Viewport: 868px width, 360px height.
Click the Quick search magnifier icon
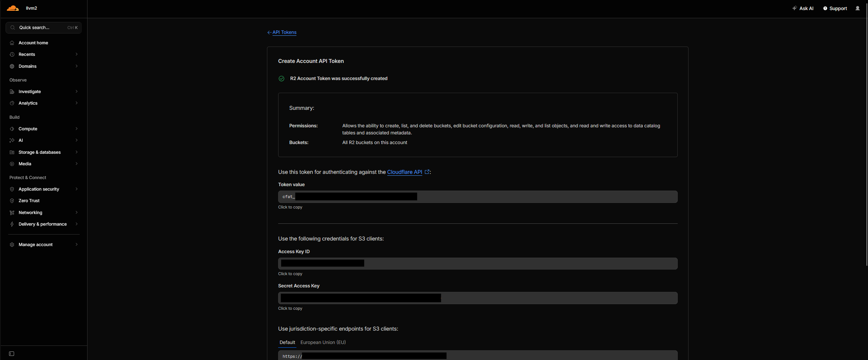point(13,28)
